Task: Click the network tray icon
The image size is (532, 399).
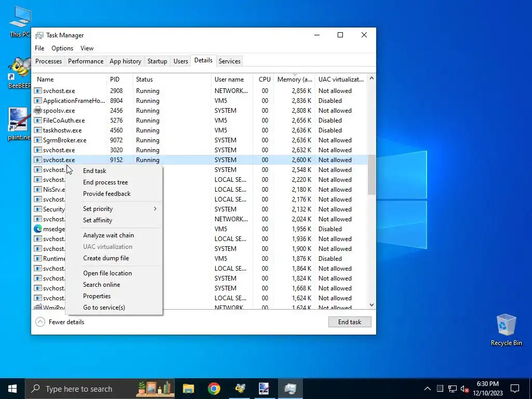Action: (453, 389)
